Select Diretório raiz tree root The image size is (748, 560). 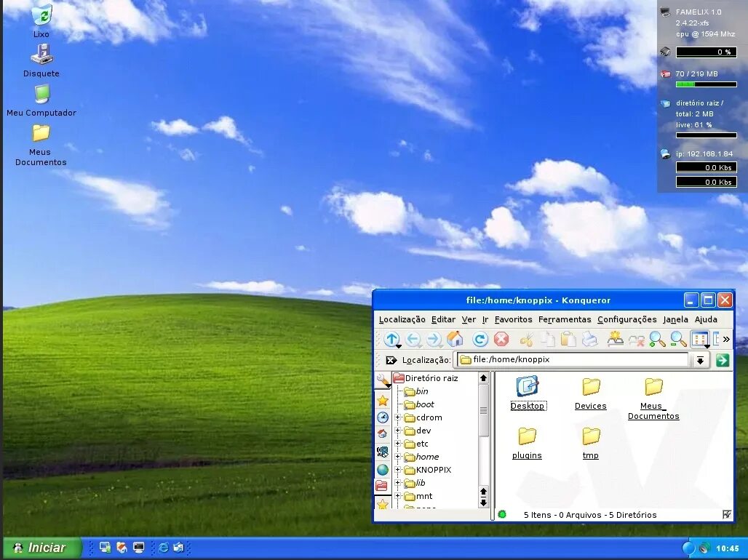click(426, 378)
